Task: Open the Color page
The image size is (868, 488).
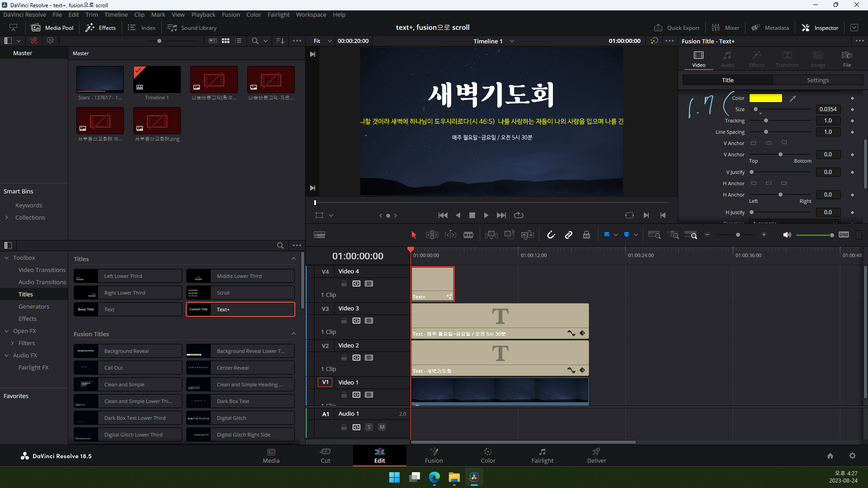Action: (x=488, y=455)
